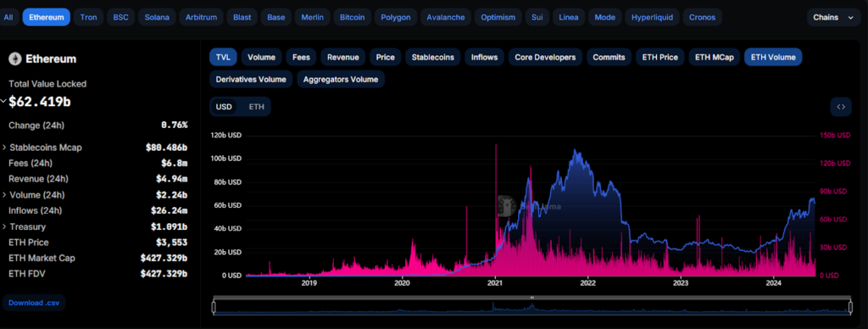Open the Chains dropdown
Image resolution: width=868 pixels, height=329 pixels.
point(834,17)
